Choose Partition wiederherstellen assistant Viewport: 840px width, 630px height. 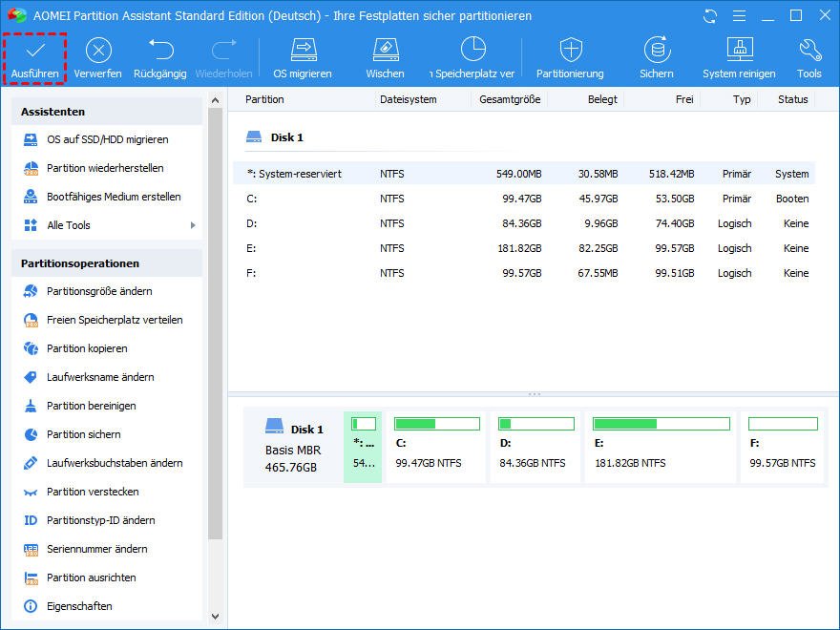coord(105,168)
